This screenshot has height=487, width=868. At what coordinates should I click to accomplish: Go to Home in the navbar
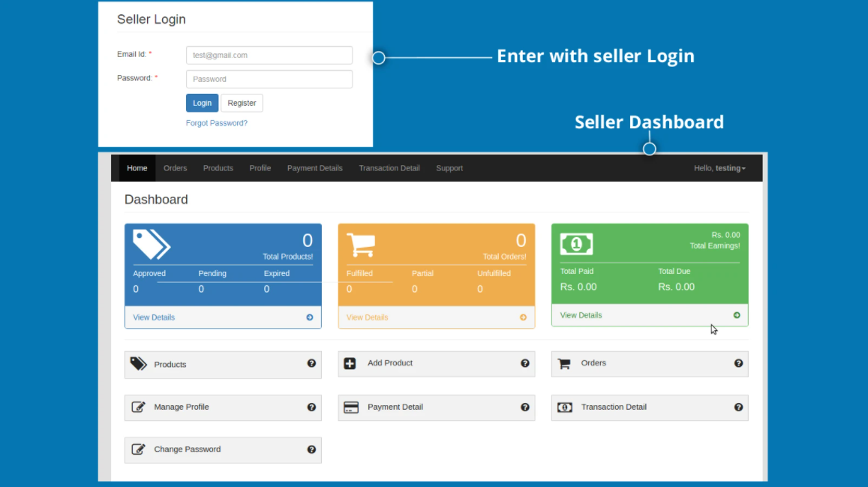tap(137, 168)
